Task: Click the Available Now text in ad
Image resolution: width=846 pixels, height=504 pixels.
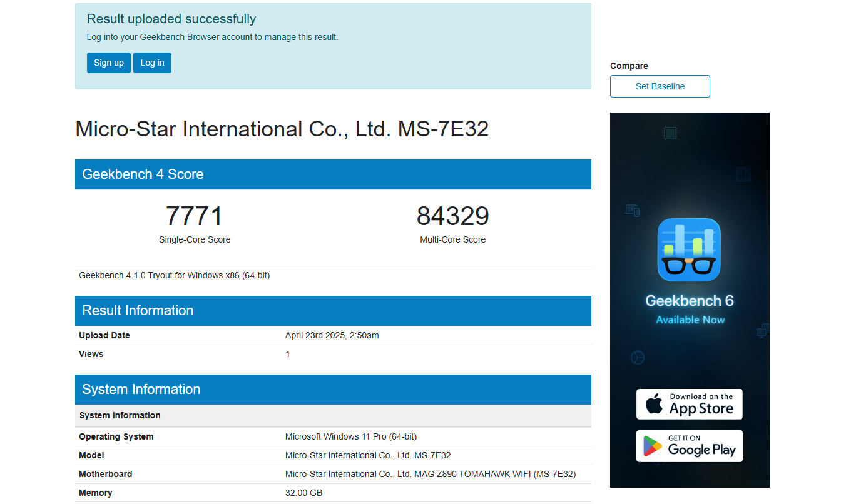Action: click(x=690, y=320)
